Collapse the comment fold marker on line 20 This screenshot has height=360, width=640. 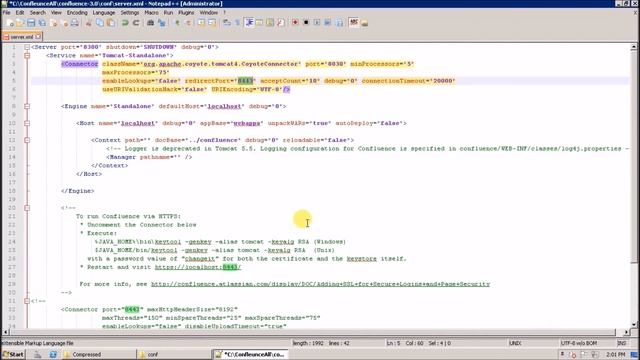click(x=27, y=208)
